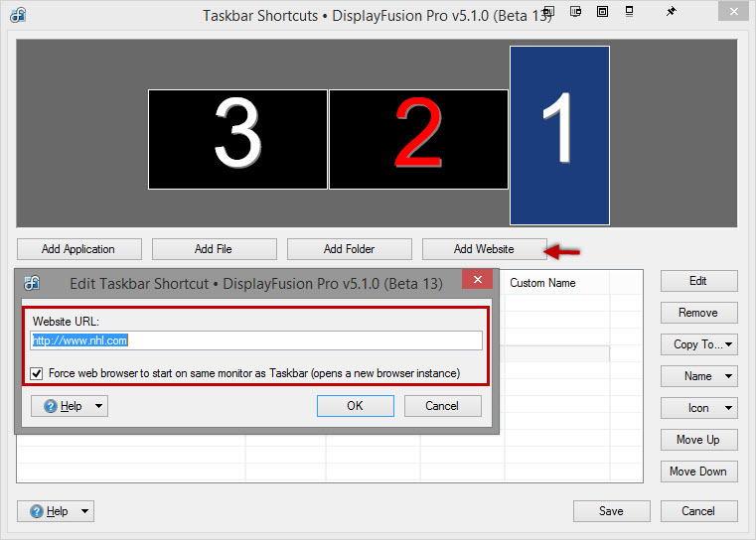Click the Custom Name column header
756x540 pixels.
tap(542, 283)
